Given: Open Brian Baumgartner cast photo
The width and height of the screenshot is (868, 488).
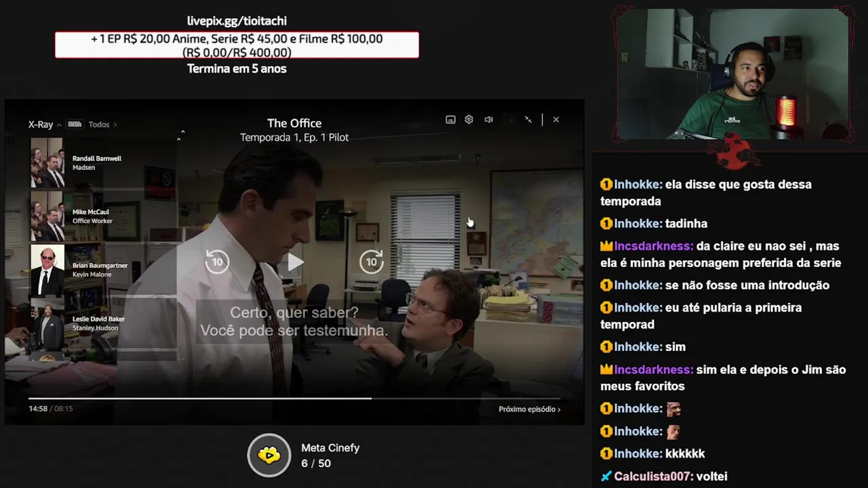Looking at the screenshot, I should coord(47,270).
